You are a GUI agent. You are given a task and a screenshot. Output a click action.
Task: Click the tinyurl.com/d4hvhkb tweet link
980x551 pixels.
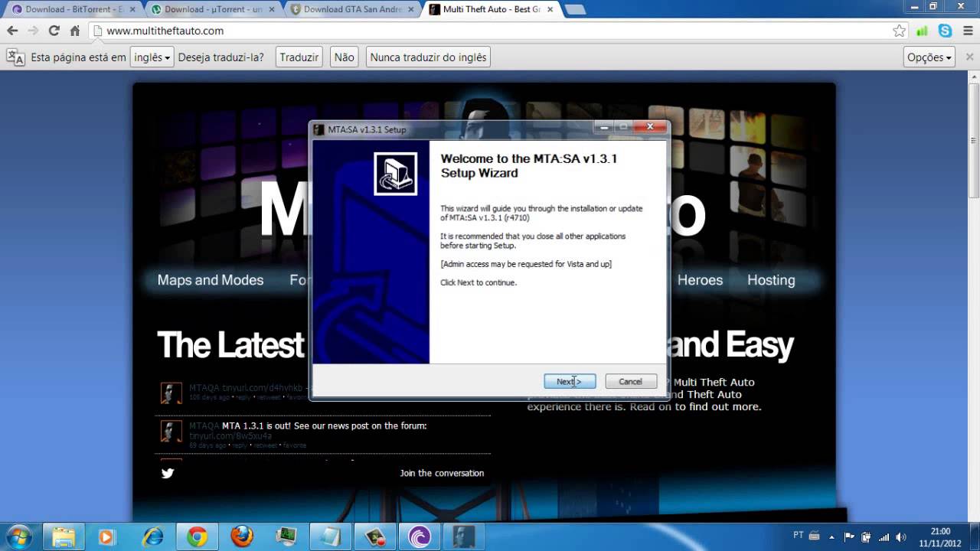pos(263,388)
